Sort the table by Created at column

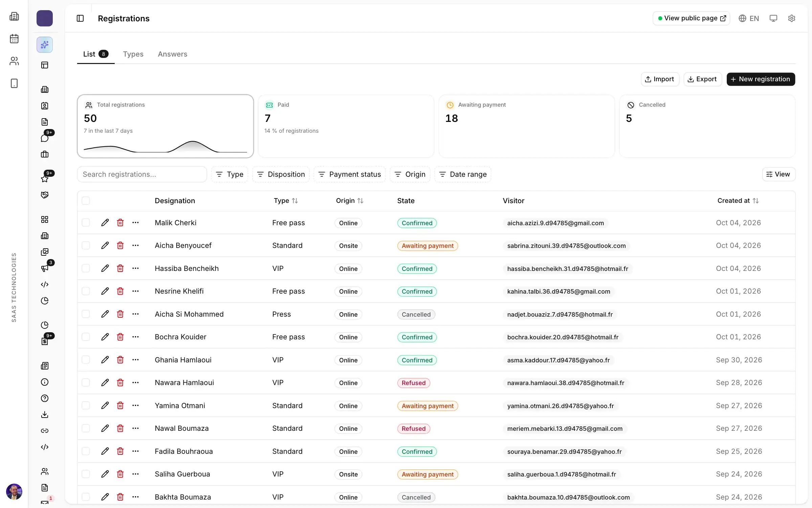coord(738,200)
